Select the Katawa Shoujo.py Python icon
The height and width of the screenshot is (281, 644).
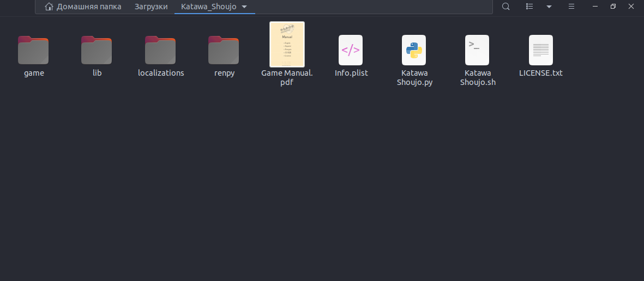pyautogui.click(x=413, y=50)
